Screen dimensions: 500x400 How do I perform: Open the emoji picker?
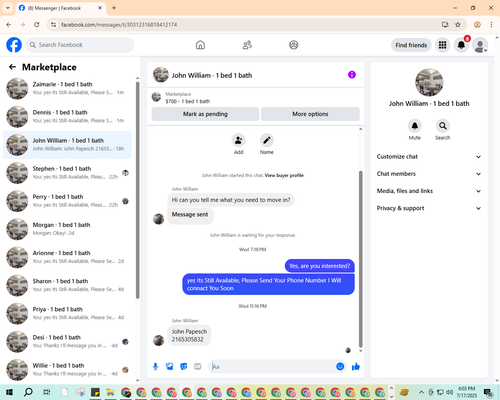340,367
